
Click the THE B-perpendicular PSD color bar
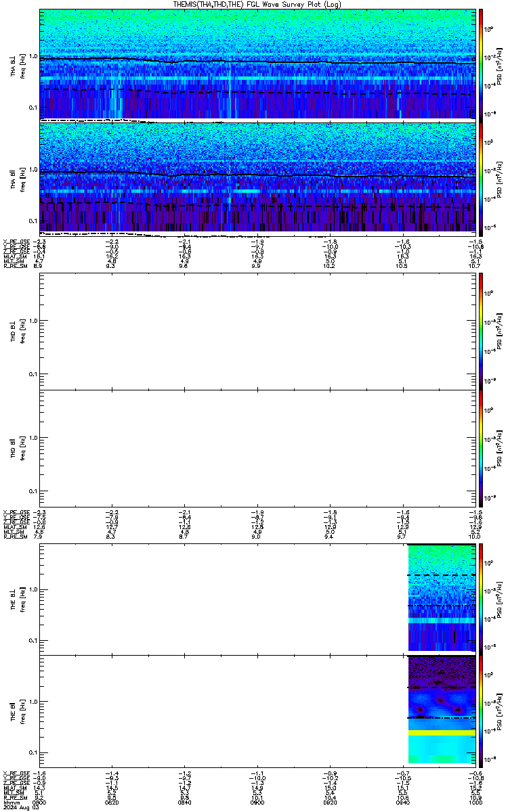click(x=482, y=598)
